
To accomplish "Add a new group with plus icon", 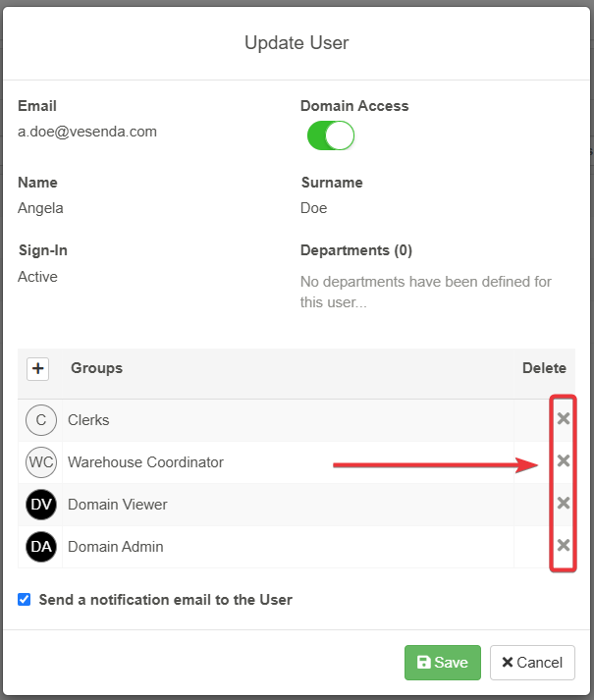I will (x=37, y=369).
